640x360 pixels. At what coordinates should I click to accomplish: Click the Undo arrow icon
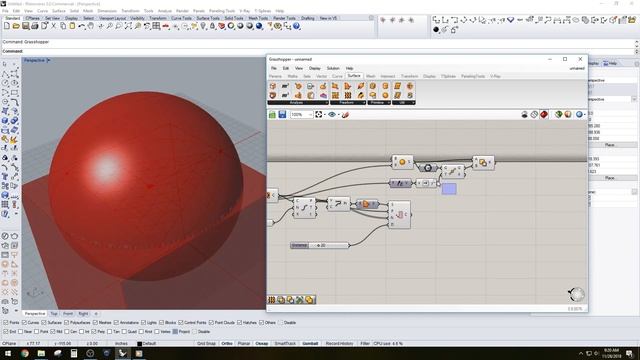[82, 26]
